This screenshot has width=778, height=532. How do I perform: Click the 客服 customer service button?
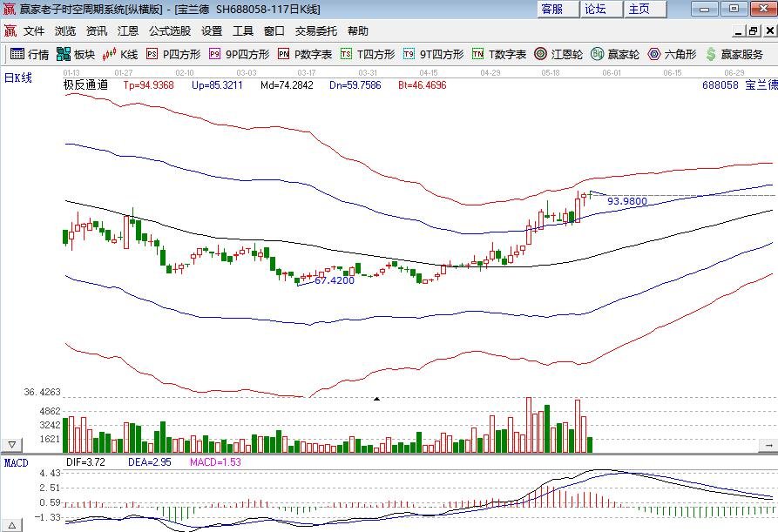click(558, 9)
